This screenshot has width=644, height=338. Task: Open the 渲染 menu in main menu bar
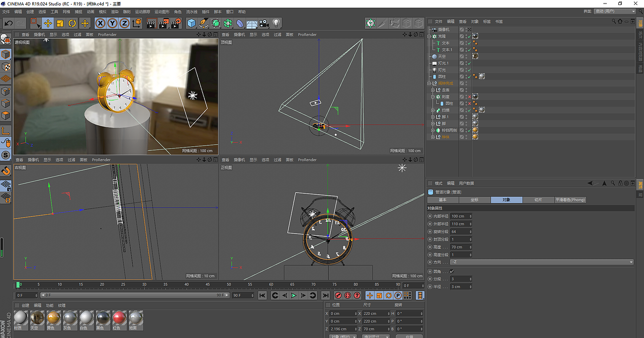(x=115, y=11)
